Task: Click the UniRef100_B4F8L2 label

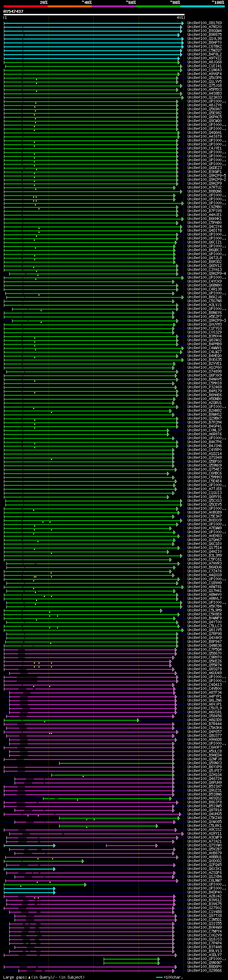Action: 204,54
